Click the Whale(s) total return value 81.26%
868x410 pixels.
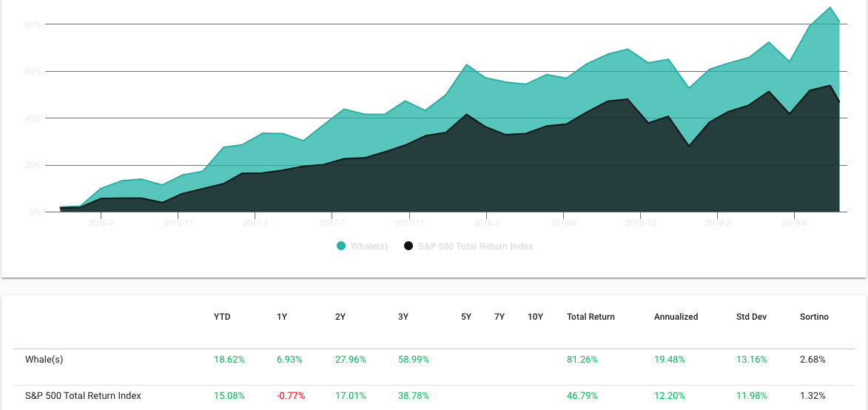point(582,360)
